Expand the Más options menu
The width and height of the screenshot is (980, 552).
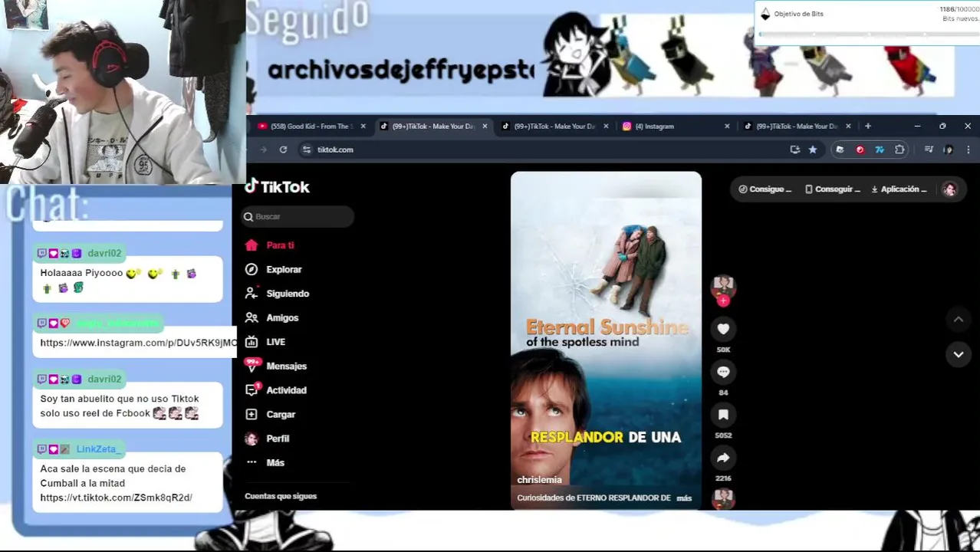pyautogui.click(x=265, y=462)
